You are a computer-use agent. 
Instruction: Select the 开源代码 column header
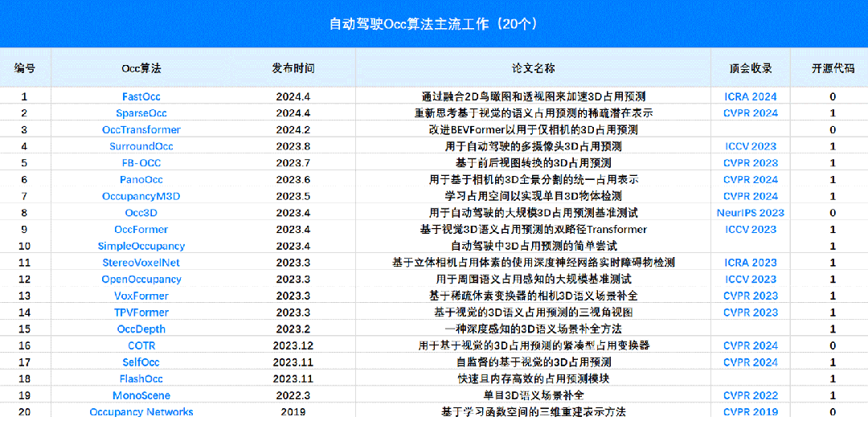[833, 68]
